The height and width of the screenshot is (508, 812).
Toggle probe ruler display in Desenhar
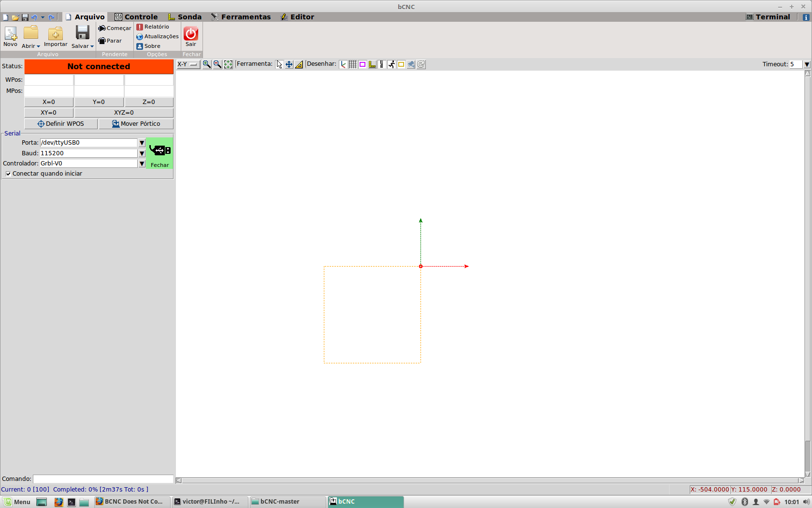point(372,64)
